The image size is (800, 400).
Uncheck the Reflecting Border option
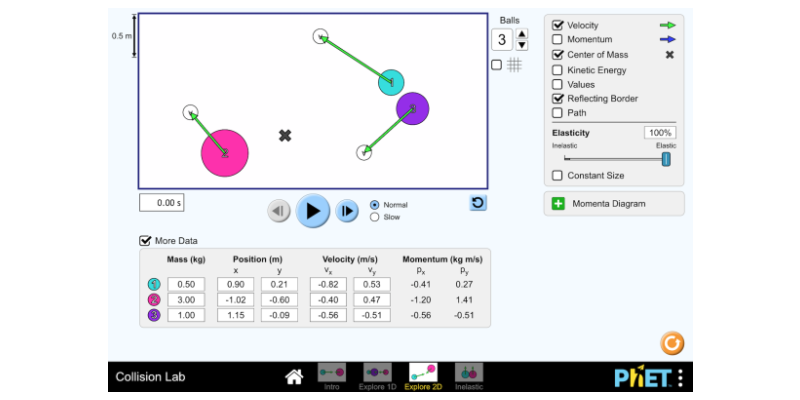[558, 99]
